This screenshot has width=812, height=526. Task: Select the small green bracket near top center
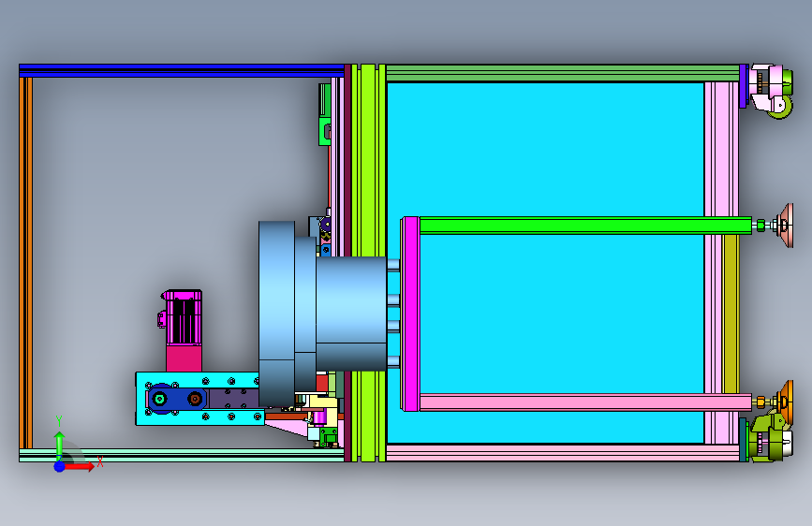click(325, 114)
